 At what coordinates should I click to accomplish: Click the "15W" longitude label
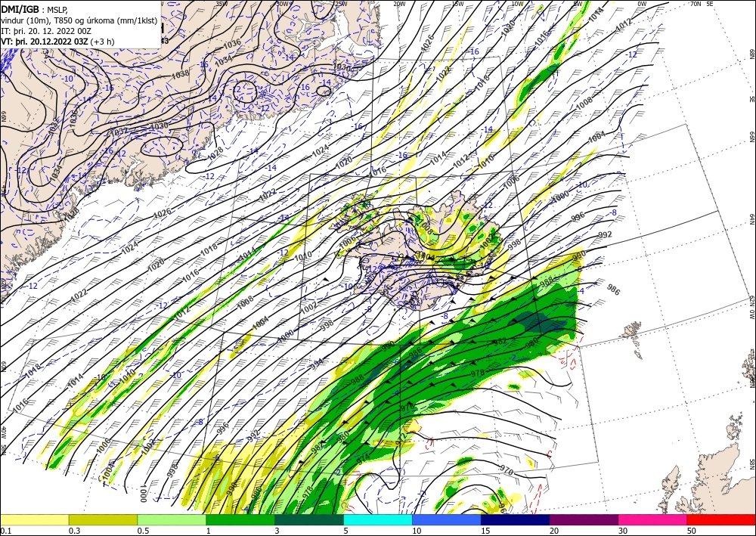tap(457, 3)
